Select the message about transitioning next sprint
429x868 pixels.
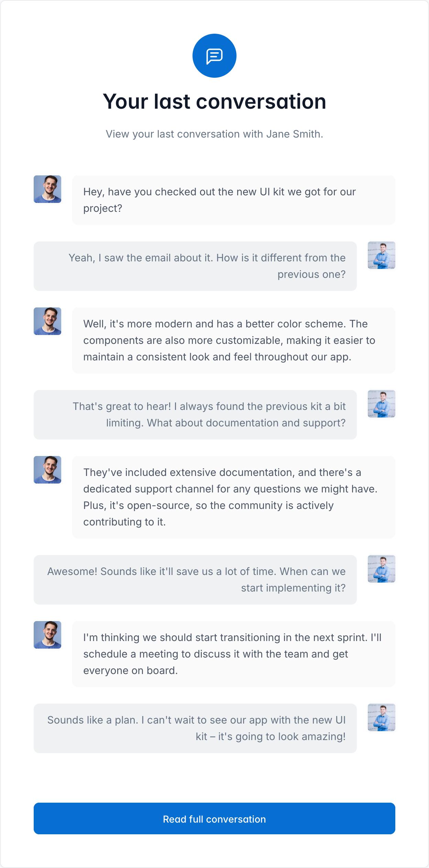point(233,654)
